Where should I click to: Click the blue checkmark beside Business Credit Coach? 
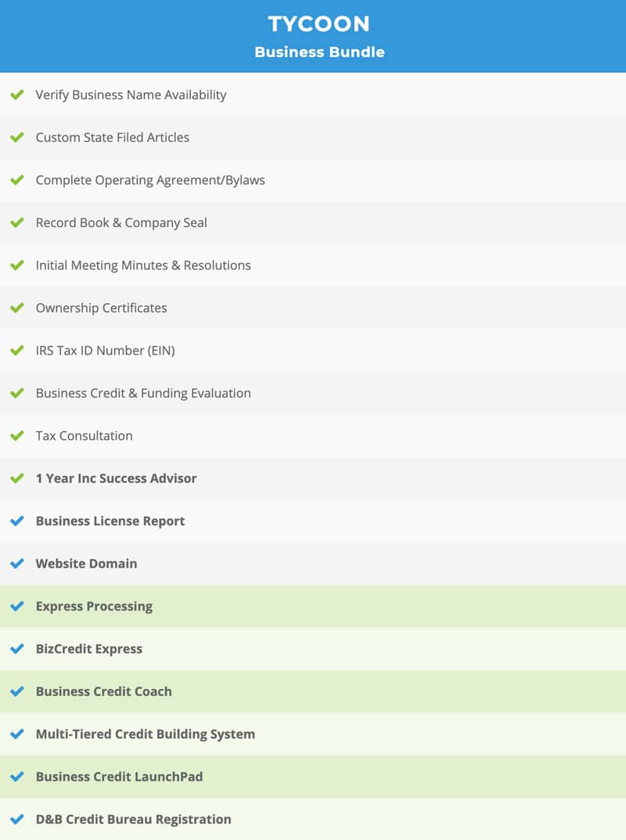(17, 691)
